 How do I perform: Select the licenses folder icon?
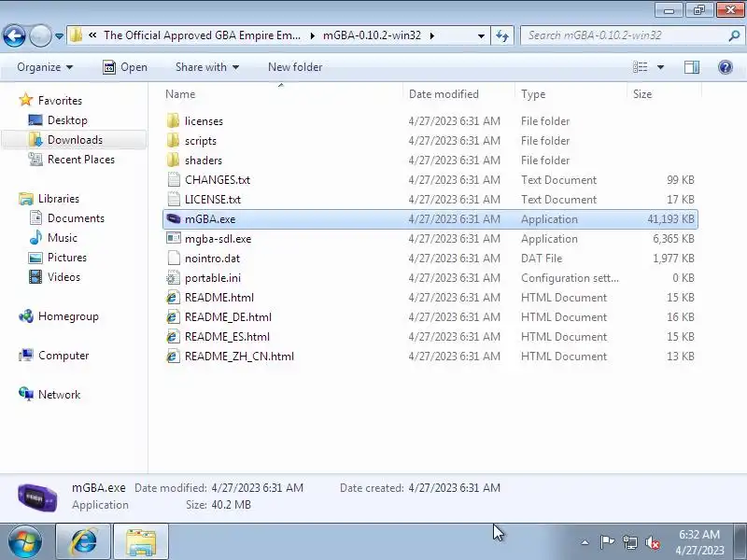(x=174, y=121)
